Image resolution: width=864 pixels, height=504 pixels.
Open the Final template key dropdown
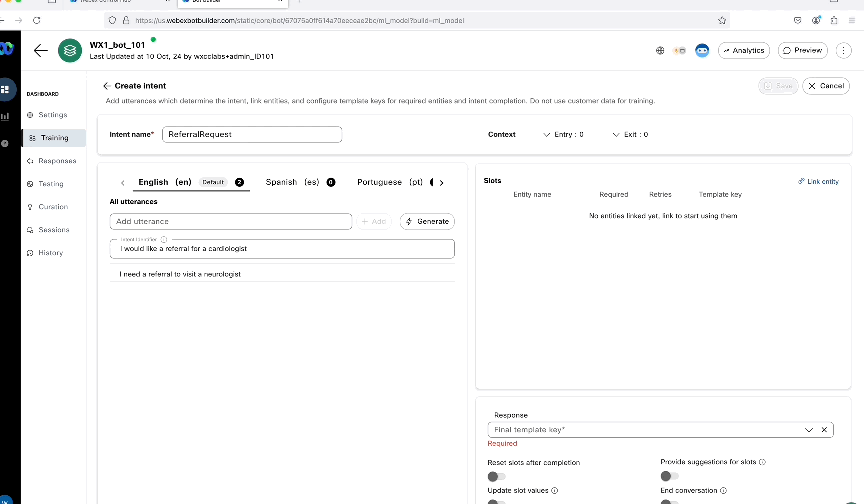(809, 430)
